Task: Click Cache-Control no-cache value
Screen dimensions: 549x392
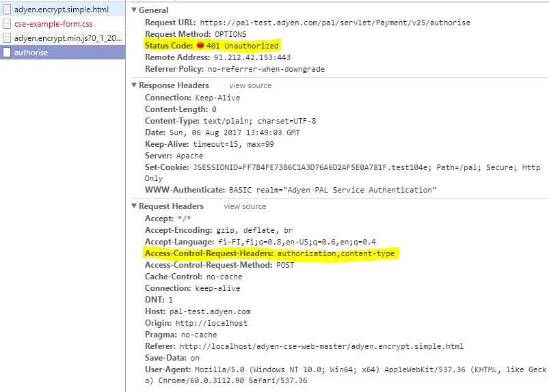Action: [224, 277]
